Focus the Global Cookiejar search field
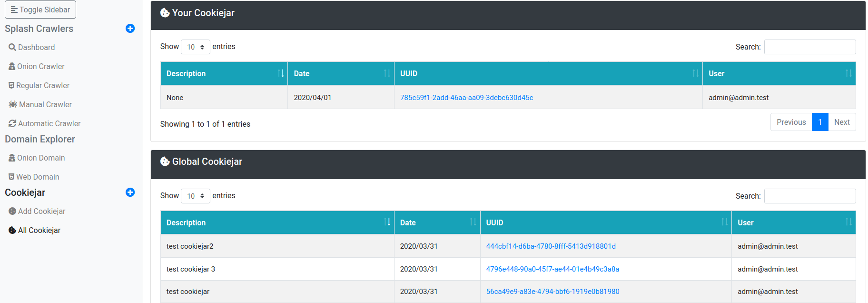The width and height of the screenshot is (868, 303). tap(809, 196)
